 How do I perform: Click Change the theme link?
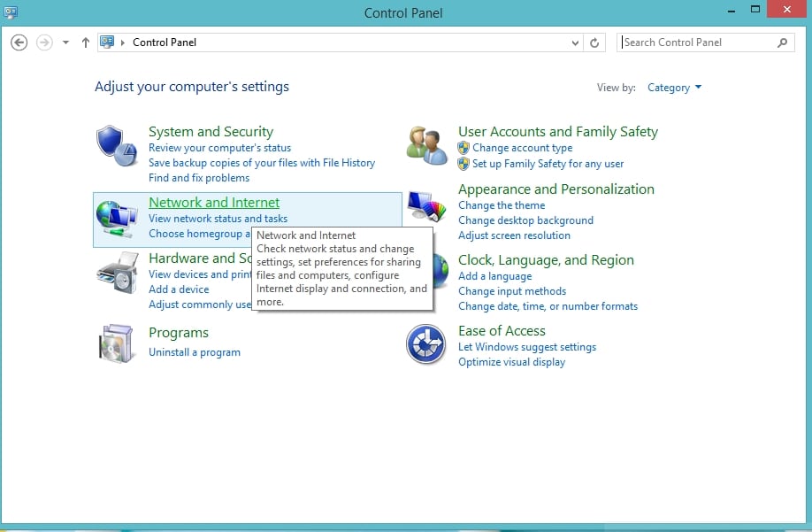pos(502,205)
